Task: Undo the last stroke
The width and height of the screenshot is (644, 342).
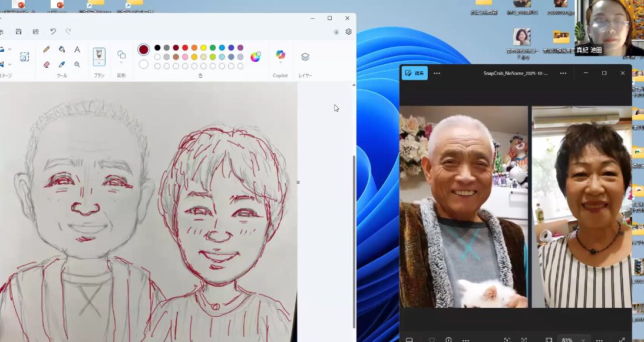Action: [x=53, y=32]
